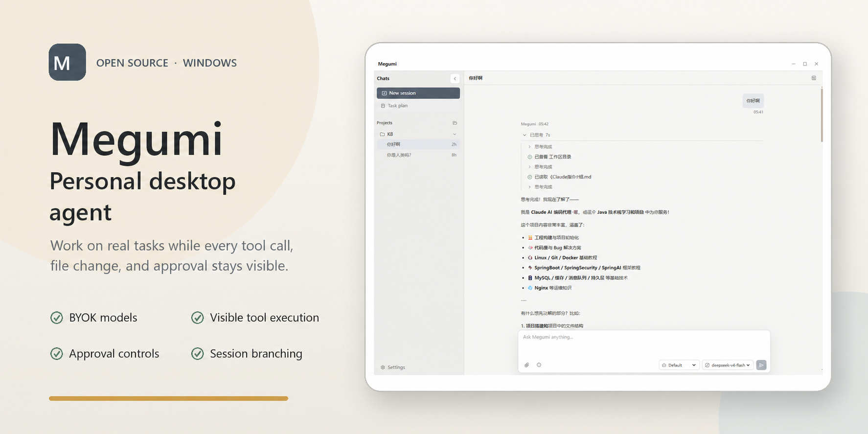Viewport: 868px width, 434px height.
Task: Open Settings at the sidebar bottom
Action: tap(393, 367)
